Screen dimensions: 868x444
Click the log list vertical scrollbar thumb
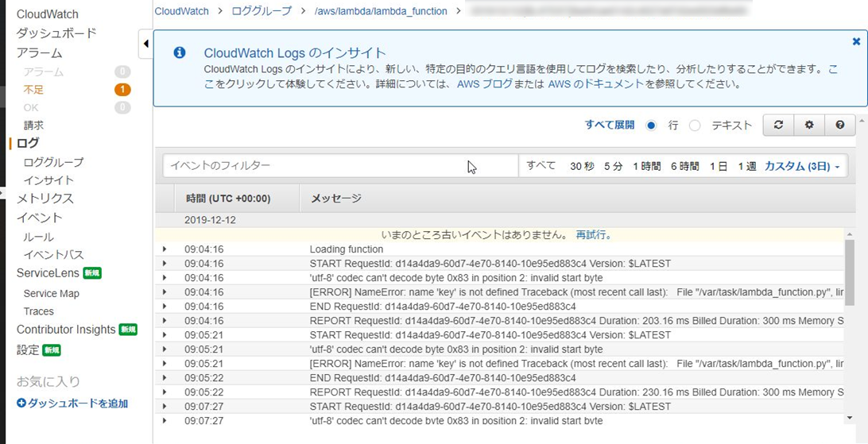(850, 272)
